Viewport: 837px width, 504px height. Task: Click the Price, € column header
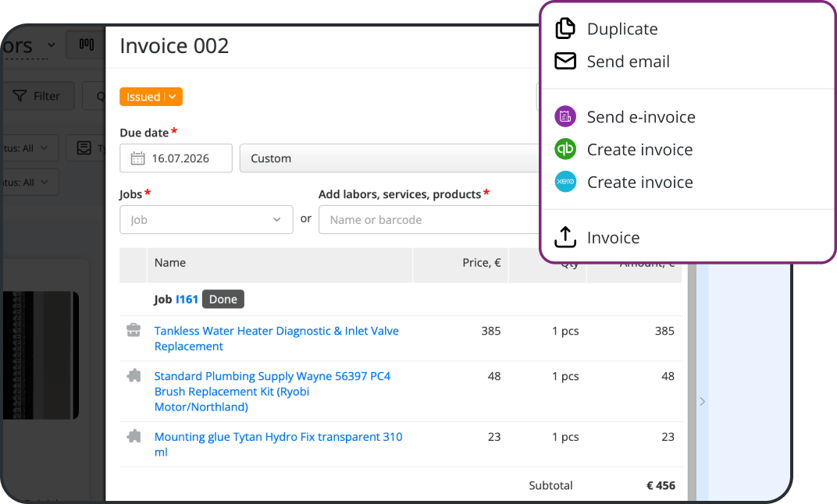482,262
